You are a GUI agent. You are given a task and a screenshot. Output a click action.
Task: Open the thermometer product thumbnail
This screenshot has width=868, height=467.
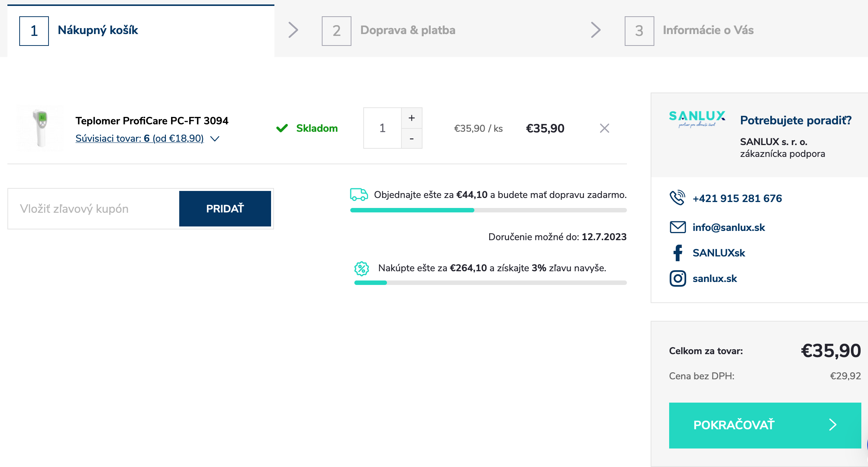tap(40, 128)
